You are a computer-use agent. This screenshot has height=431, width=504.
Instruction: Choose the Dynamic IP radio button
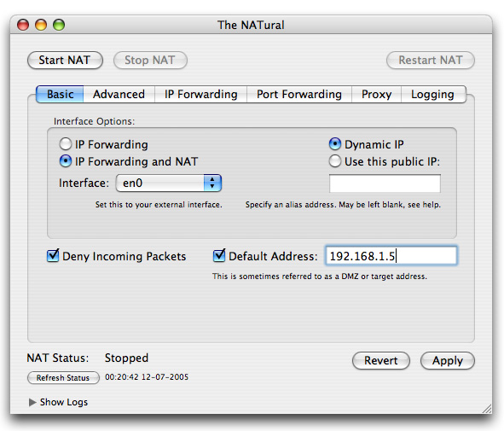335,144
